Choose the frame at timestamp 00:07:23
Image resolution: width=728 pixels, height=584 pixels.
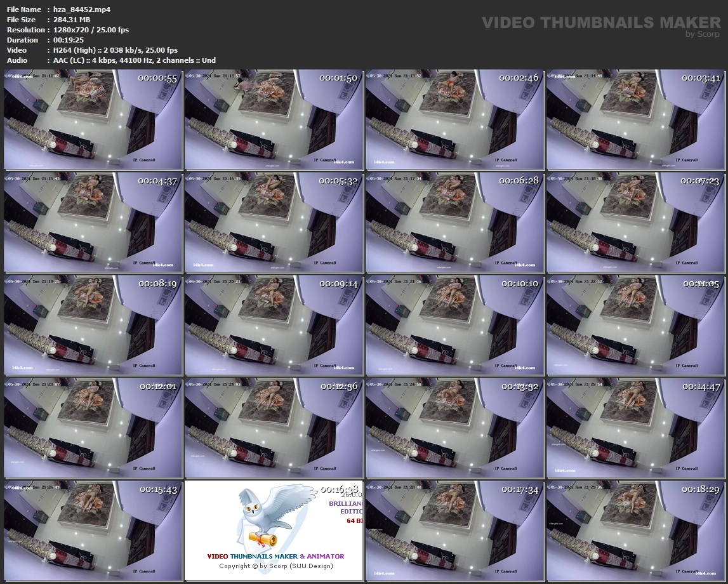click(635, 222)
